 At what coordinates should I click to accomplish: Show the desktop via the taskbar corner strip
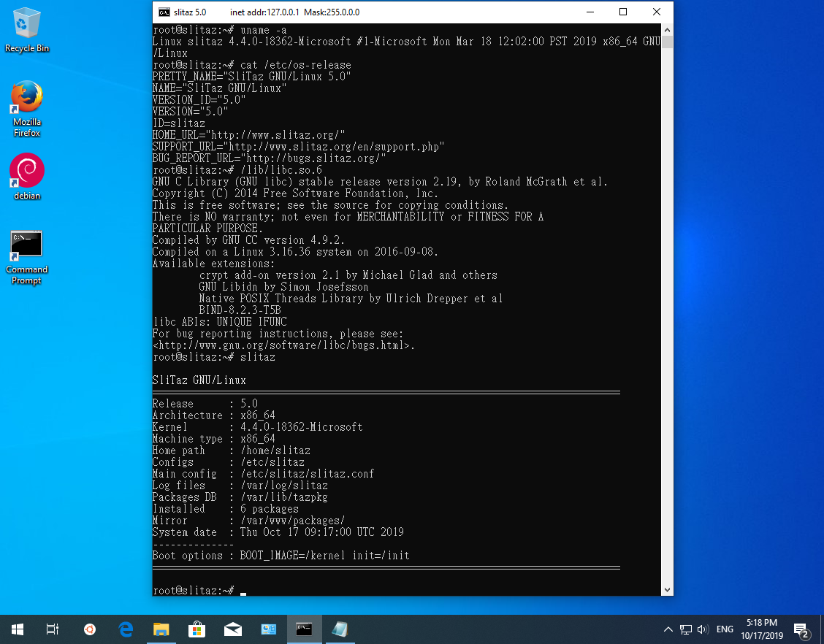[x=822, y=629]
